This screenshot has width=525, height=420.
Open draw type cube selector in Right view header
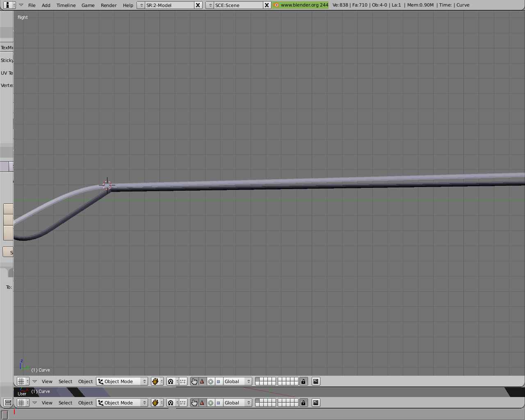[157, 381]
